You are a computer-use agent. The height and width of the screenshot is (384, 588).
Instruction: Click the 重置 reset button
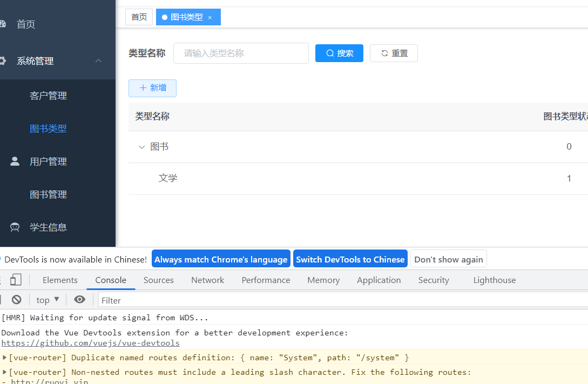[x=394, y=53]
